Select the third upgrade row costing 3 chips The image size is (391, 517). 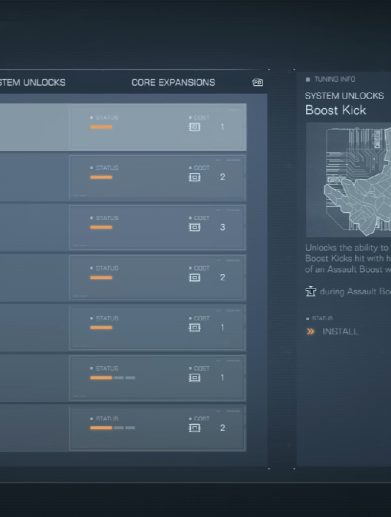point(123,227)
